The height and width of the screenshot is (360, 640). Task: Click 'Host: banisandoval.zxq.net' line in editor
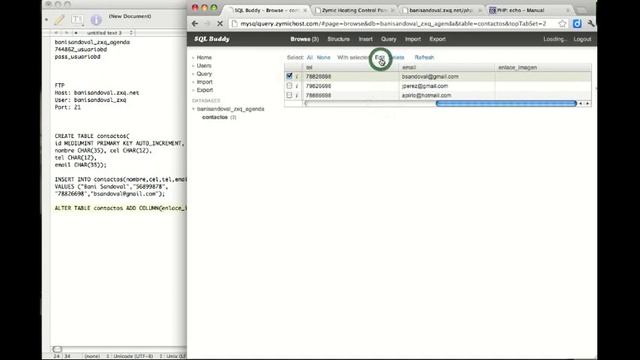coord(97,93)
